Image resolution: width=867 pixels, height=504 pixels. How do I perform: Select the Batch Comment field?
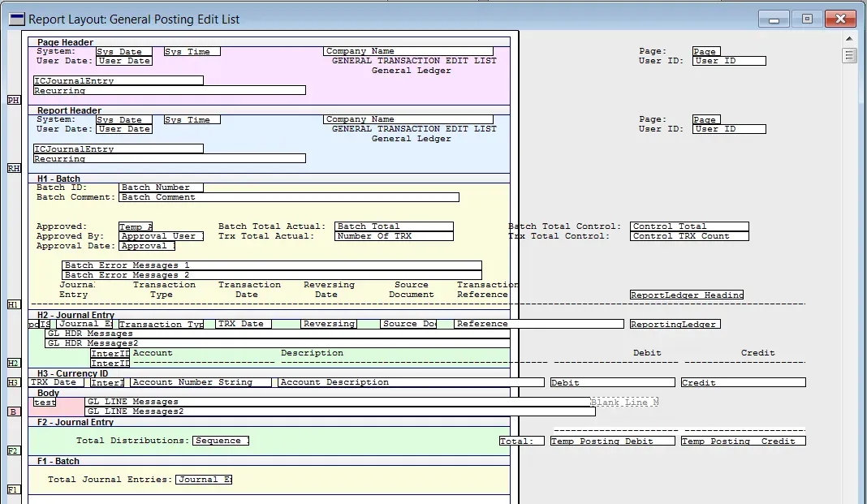288,197
